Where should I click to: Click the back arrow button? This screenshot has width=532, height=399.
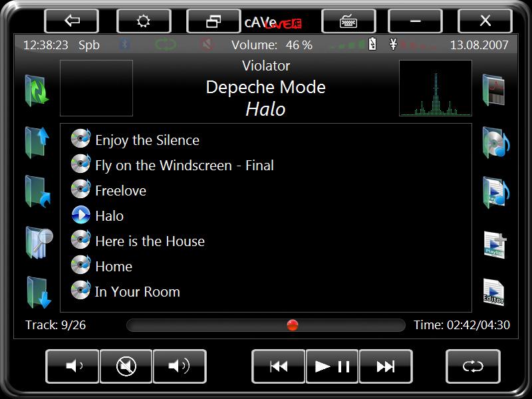click(x=72, y=21)
